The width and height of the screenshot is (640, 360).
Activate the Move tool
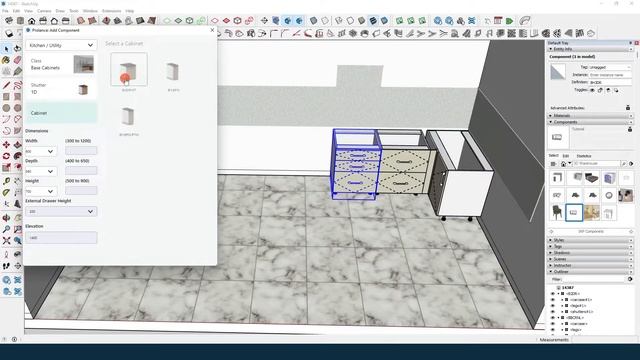pos(6,145)
